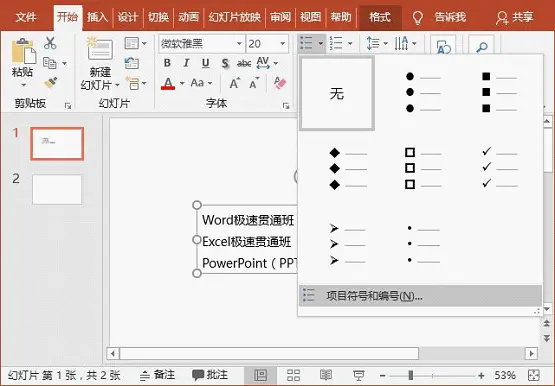Switch to Slide Sorter view icon

(293, 375)
